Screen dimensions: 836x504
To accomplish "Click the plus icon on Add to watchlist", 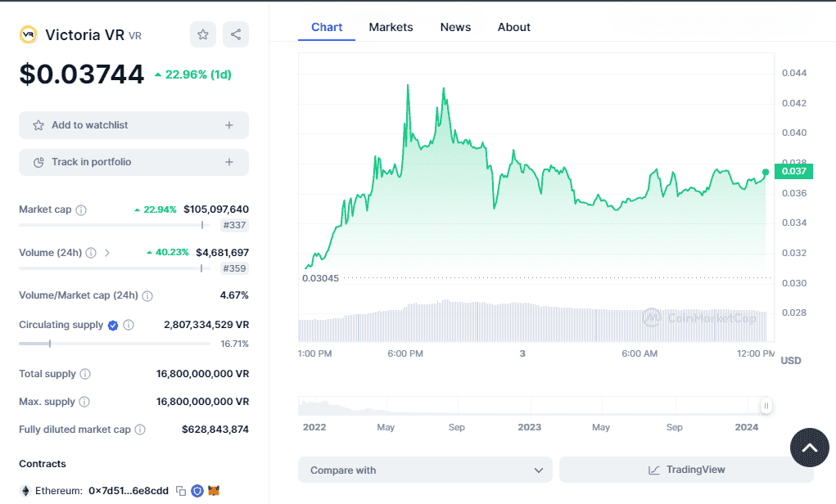I will pyautogui.click(x=229, y=125).
